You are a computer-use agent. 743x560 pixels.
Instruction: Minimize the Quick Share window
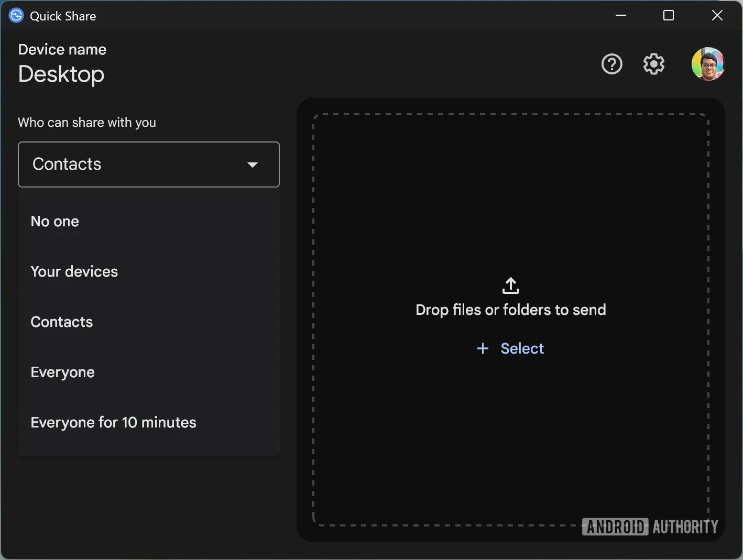click(621, 16)
